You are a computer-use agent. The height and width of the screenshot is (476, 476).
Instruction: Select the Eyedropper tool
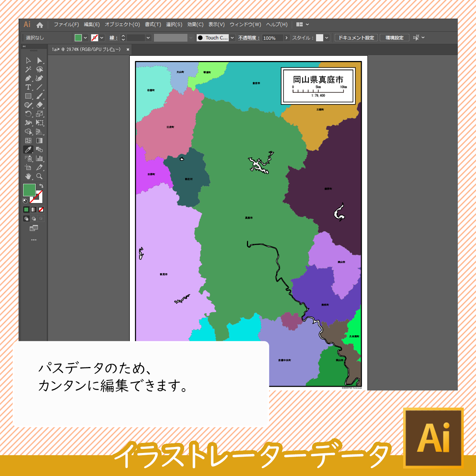pyautogui.click(x=28, y=149)
